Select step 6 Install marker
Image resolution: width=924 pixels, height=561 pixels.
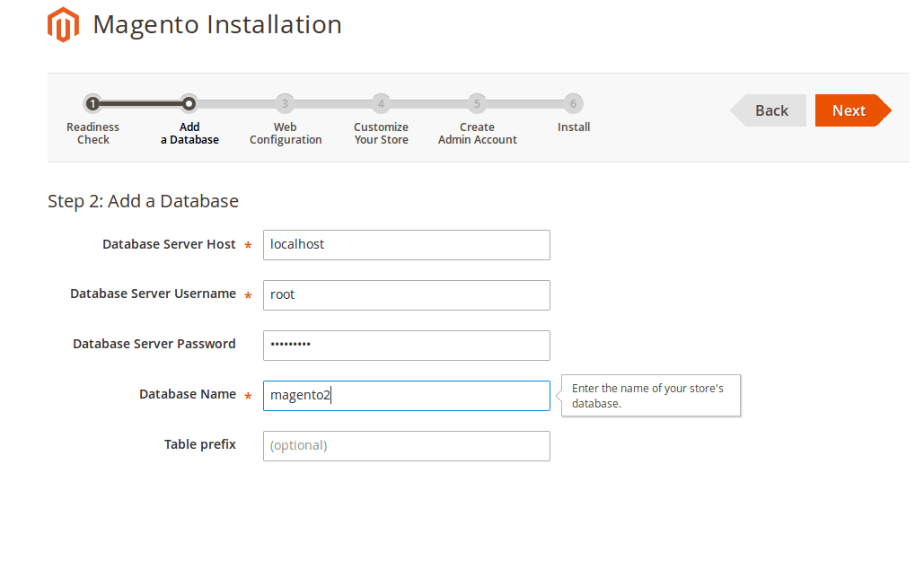click(x=573, y=104)
